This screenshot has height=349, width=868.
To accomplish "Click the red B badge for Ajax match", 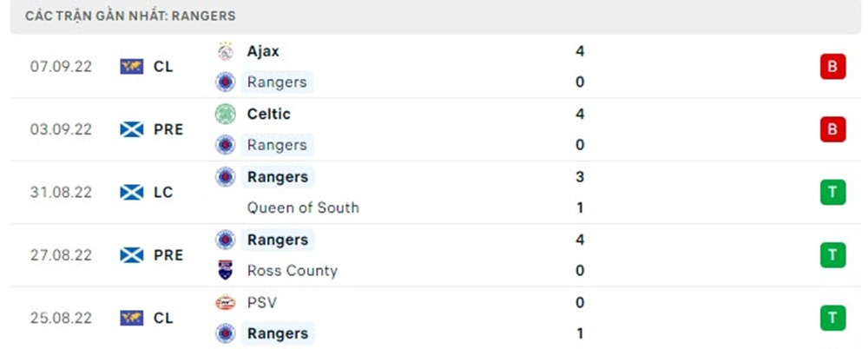I will 832,67.
